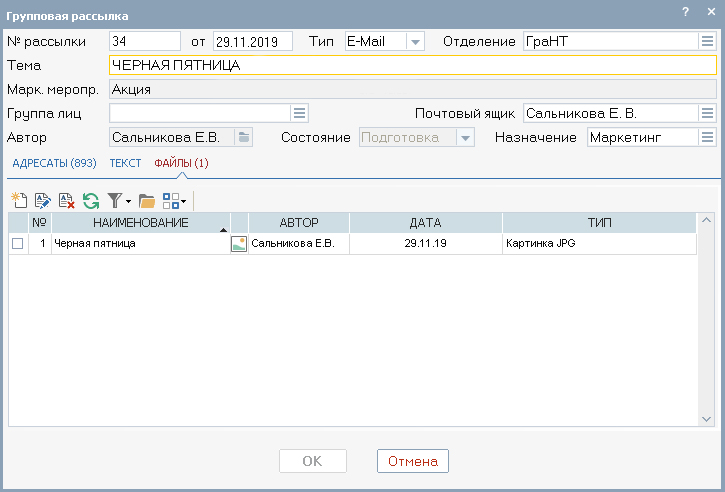Expand the Состояние Подготовка dropdown
Screen dimensions: 725x492
tap(465, 138)
